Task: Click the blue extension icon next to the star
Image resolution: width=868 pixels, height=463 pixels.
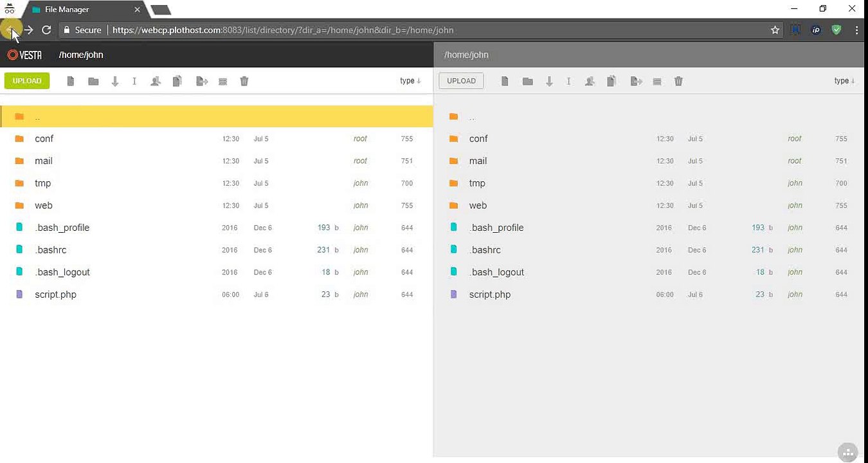Action: pyautogui.click(x=796, y=30)
